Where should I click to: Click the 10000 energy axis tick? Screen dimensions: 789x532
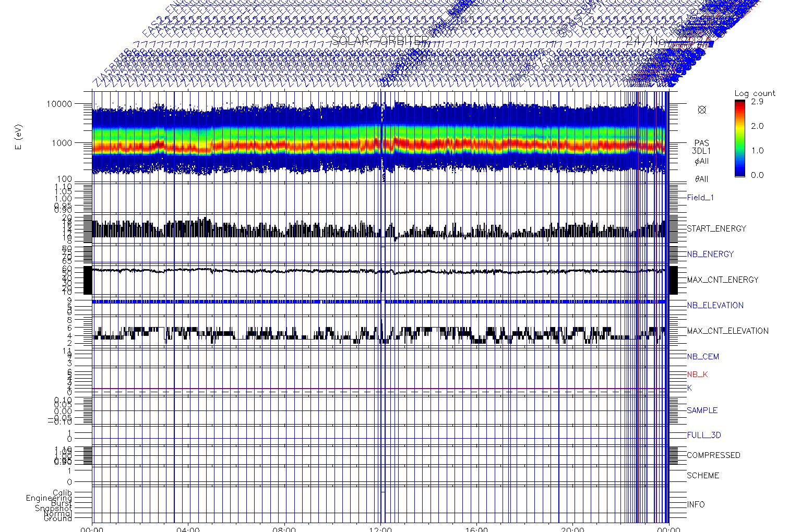tap(59, 104)
